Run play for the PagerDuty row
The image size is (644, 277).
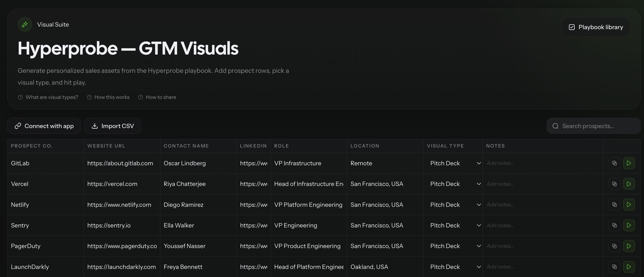coord(629,246)
